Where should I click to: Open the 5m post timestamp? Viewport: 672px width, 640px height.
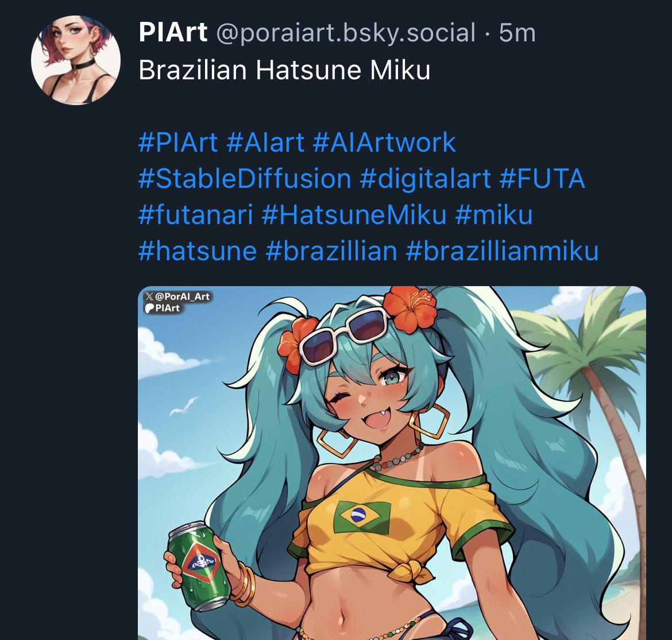point(517,33)
